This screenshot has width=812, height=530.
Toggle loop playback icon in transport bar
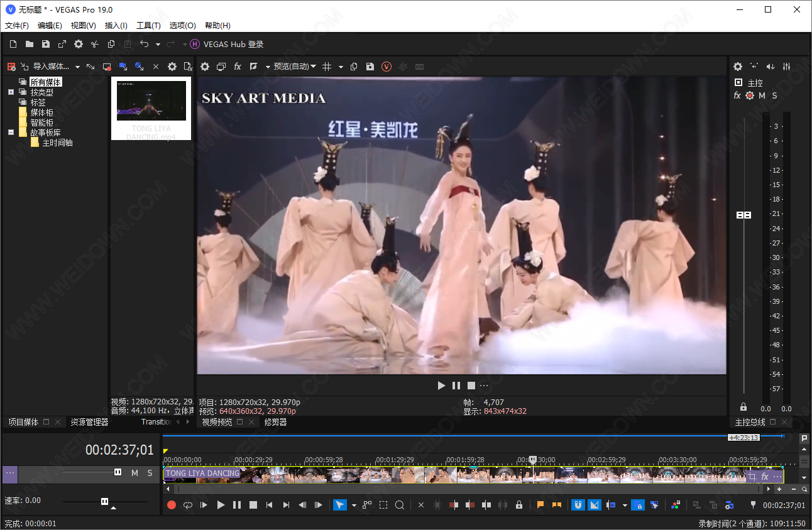pyautogui.click(x=187, y=505)
